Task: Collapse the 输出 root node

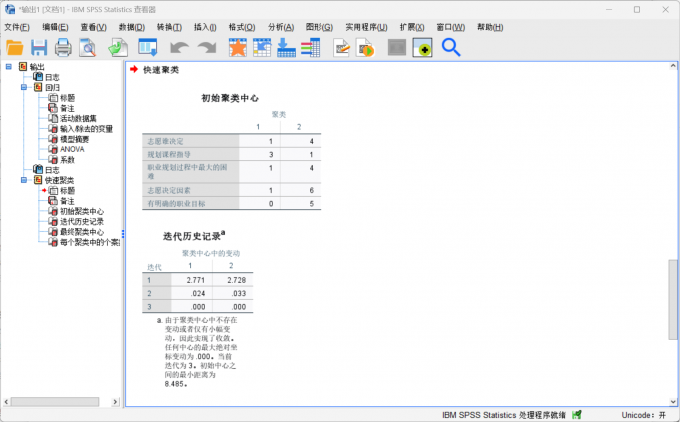Action: (9, 67)
